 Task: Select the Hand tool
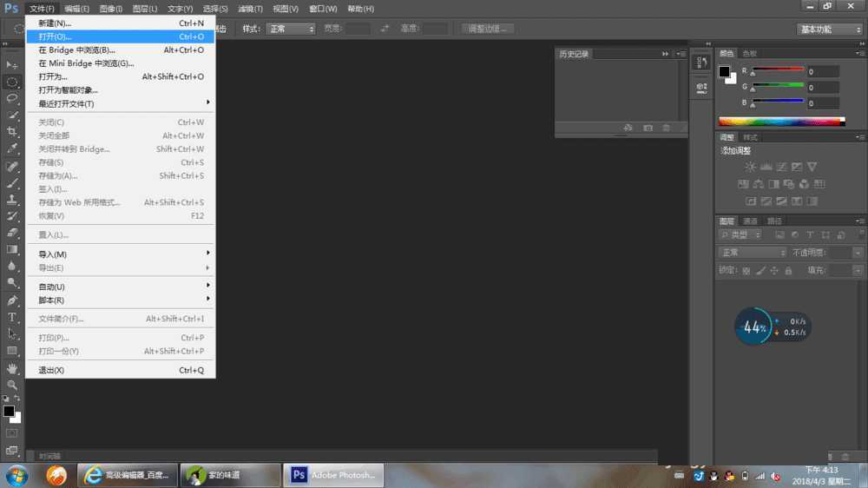(x=11, y=368)
